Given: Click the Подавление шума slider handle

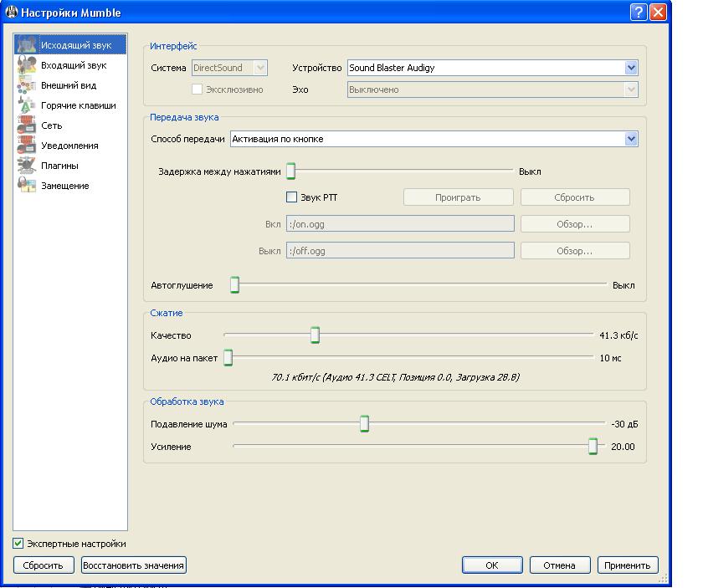Looking at the screenshot, I should 364,424.
